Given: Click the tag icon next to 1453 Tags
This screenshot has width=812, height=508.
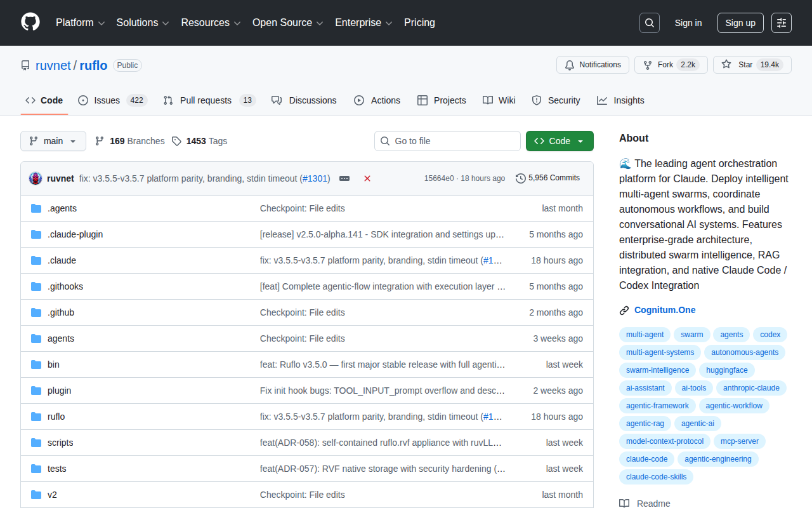Looking at the screenshot, I should 176,141.
